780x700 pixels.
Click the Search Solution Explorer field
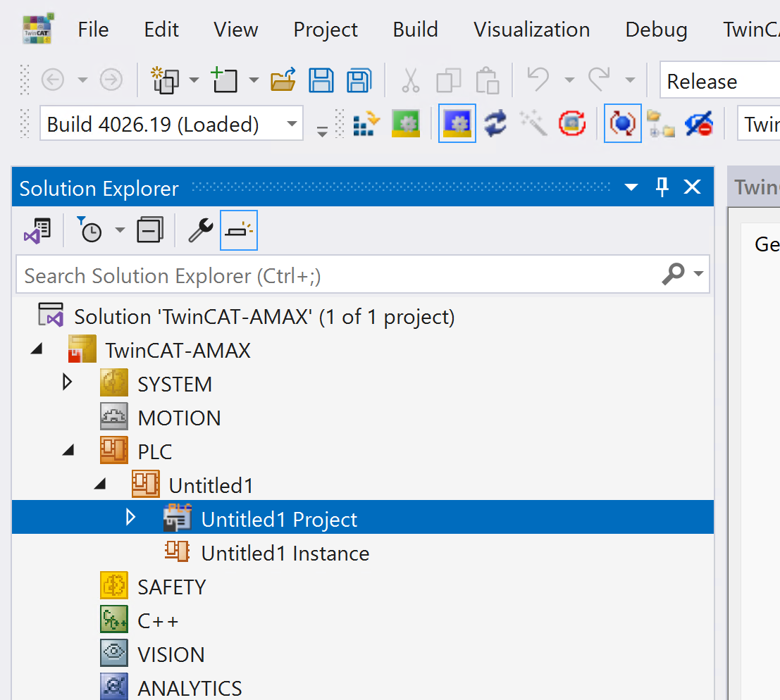(x=338, y=275)
